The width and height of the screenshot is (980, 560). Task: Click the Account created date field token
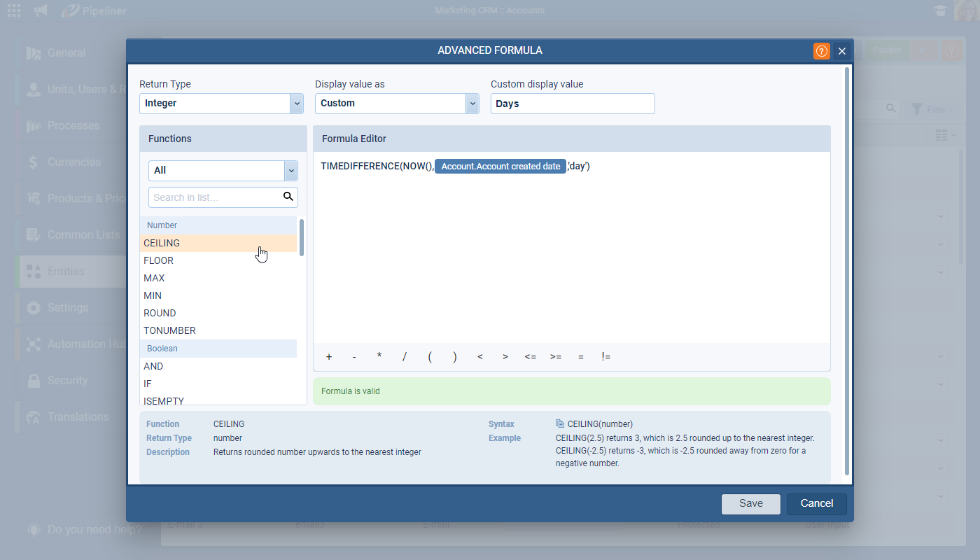pyautogui.click(x=500, y=167)
